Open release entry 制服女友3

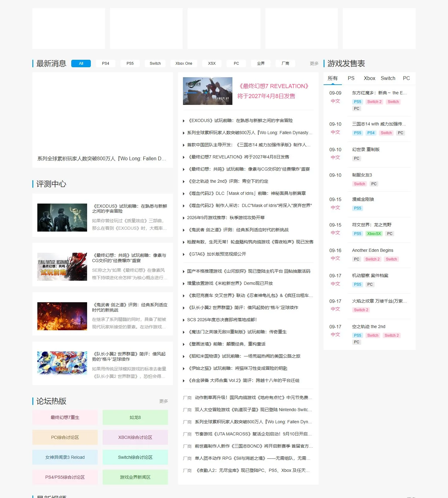[362, 175]
